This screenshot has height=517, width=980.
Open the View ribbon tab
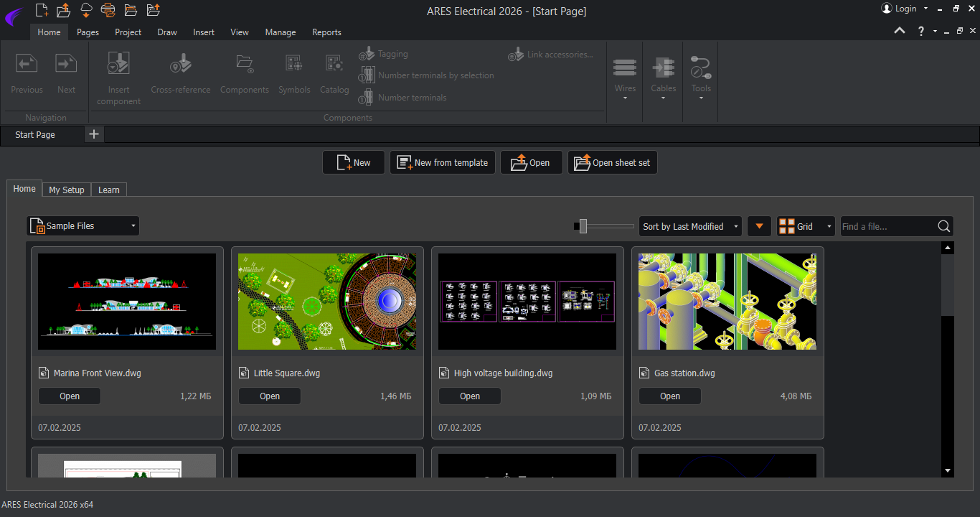click(240, 32)
